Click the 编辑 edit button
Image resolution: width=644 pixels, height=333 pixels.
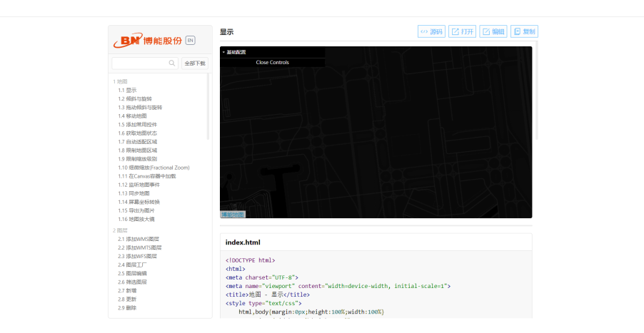[x=493, y=32]
